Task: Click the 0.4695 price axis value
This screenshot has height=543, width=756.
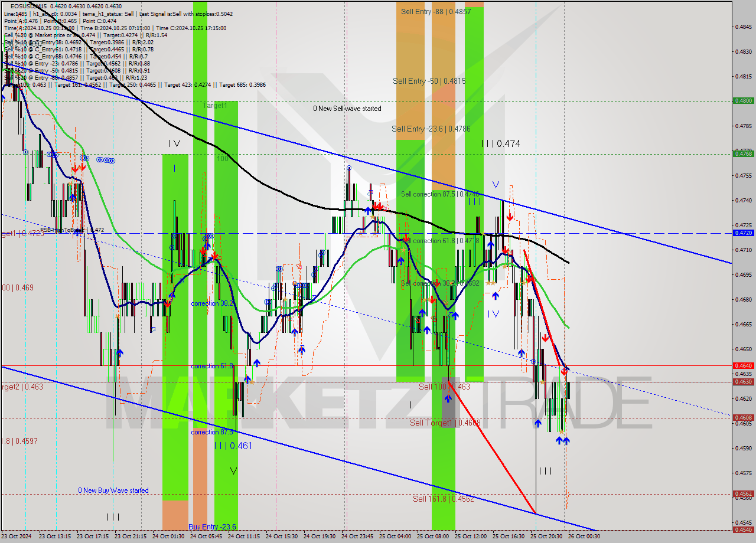Action: click(743, 274)
